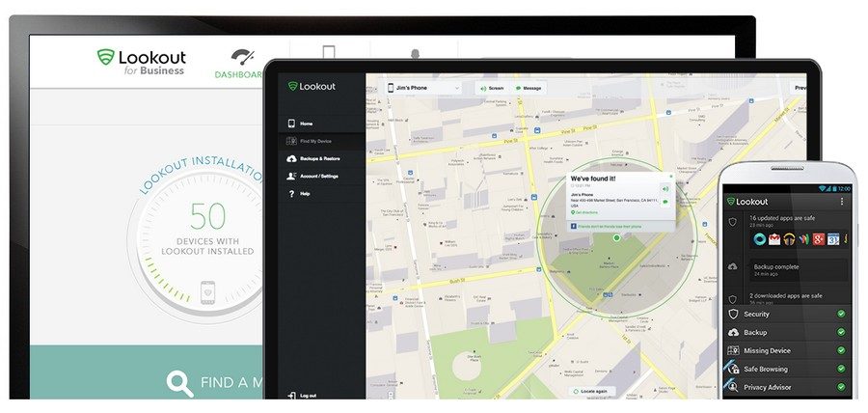Screen dimensions: 868x413
Task: Open the phone app's three-dot overflow menu
Action: pyautogui.click(x=842, y=201)
